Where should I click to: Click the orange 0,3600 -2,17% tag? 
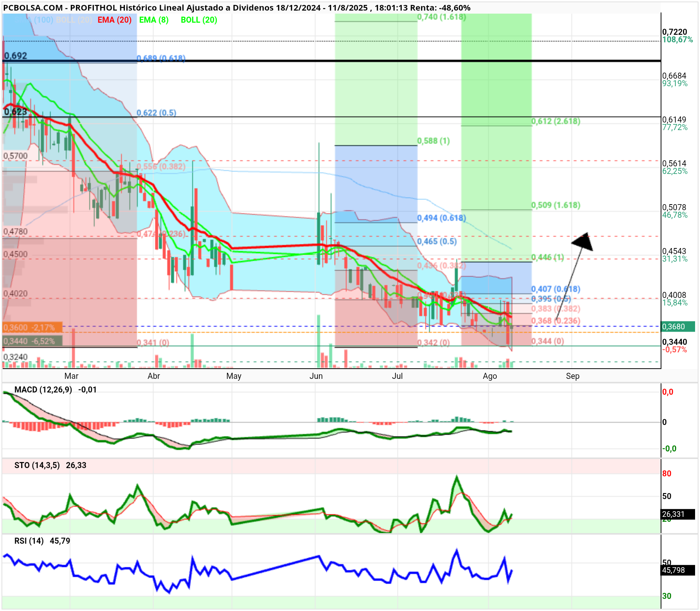pyautogui.click(x=32, y=327)
